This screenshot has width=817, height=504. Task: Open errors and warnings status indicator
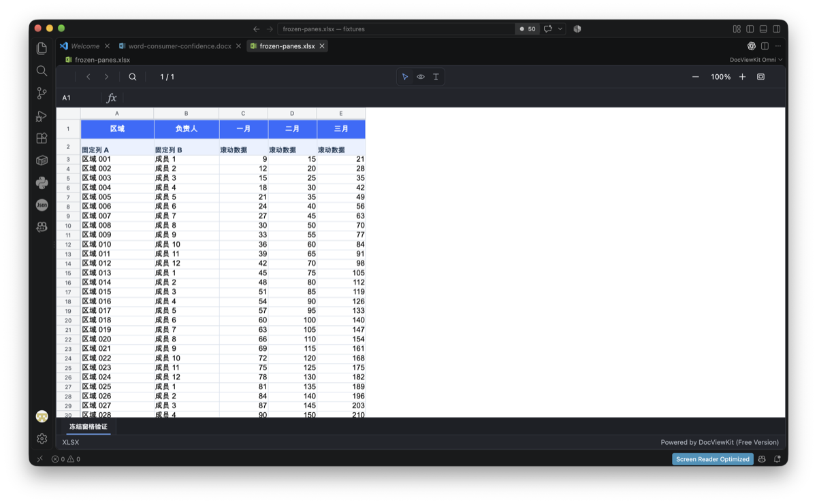click(x=66, y=459)
